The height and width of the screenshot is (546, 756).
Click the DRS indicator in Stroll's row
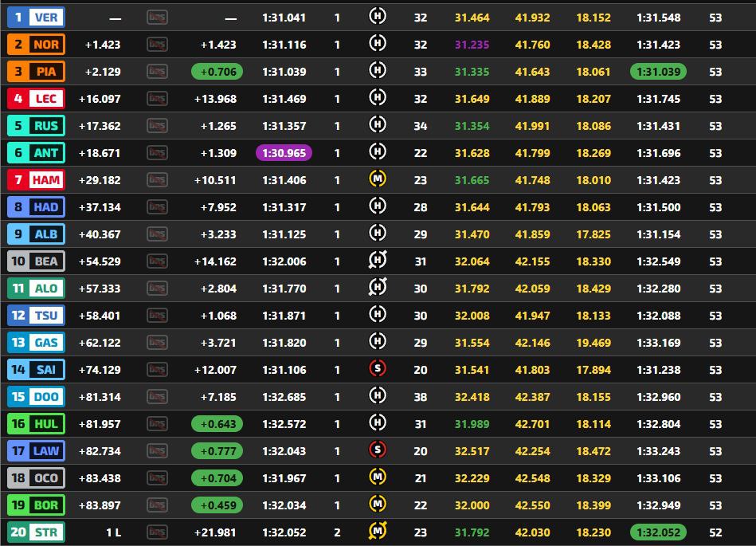point(157,532)
